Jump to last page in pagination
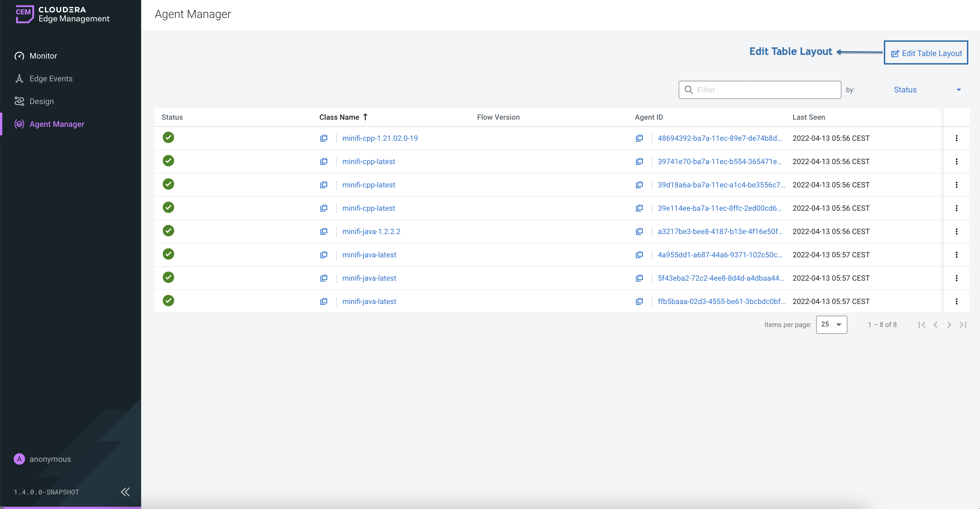Image resolution: width=980 pixels, height=509 pixels. [x=963, y=325]
